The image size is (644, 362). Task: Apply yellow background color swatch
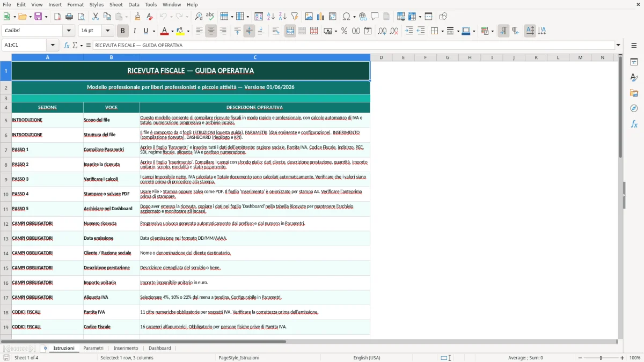(181, 31)
